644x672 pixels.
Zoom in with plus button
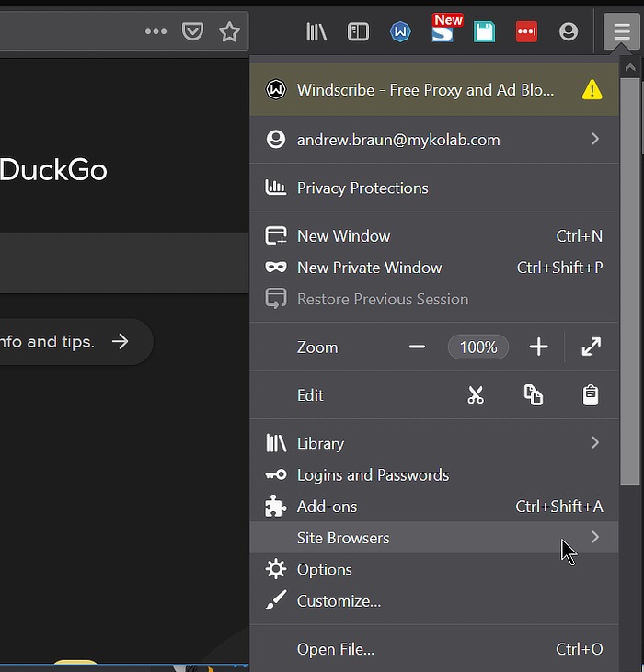click(x=538, y=347)
